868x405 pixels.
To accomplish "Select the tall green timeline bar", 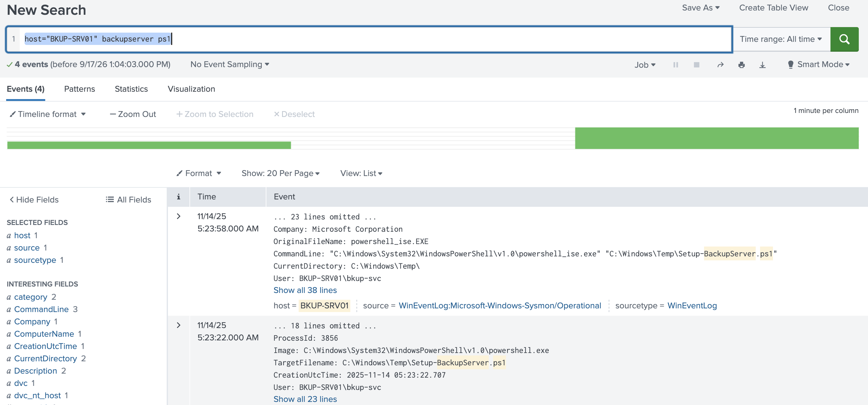I will pyautogui.click(x=716, y=138).
